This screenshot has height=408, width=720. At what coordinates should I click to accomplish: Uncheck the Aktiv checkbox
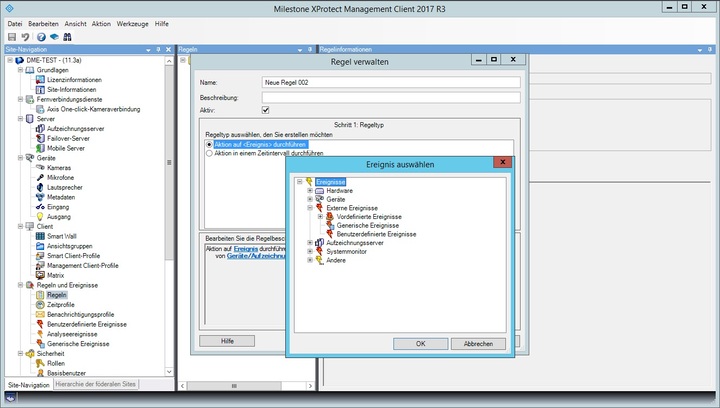(265, 110)
